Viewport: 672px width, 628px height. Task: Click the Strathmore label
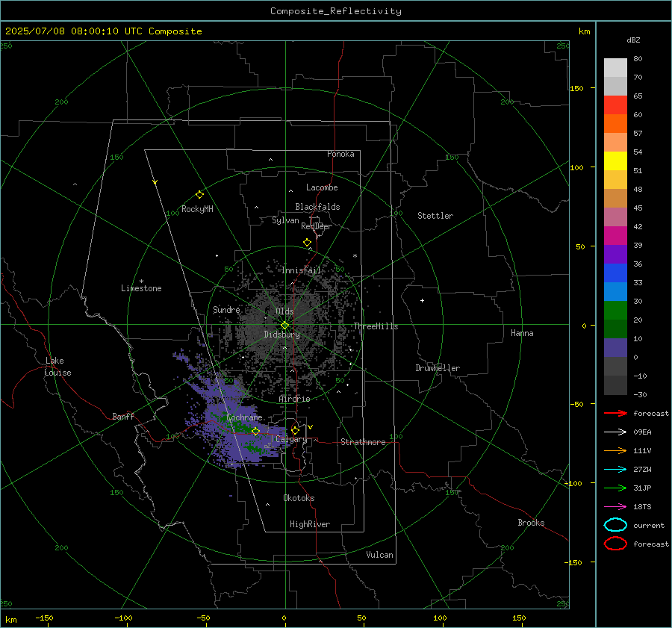click(x=363, y=442)
